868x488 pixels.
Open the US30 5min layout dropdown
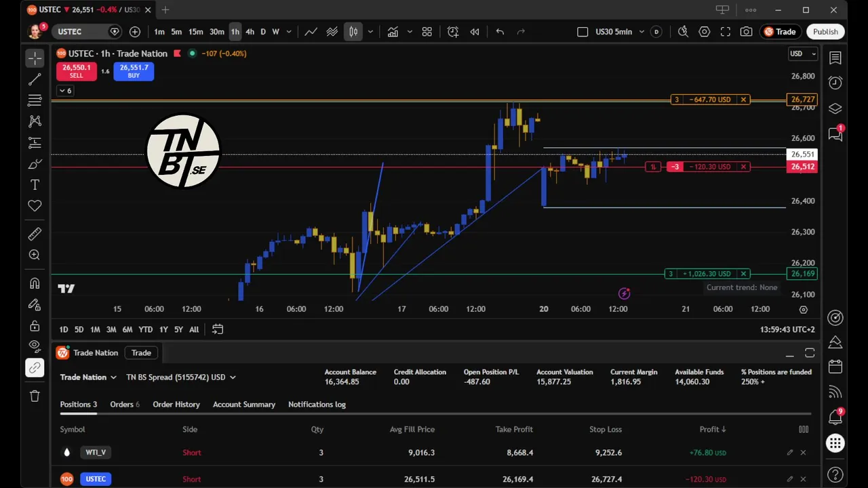618,32
